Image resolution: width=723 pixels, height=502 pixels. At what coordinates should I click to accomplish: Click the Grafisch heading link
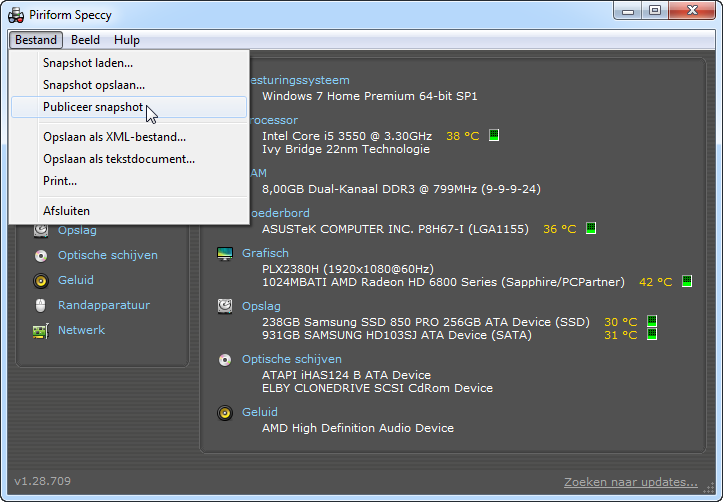click(x=266, y=253)
